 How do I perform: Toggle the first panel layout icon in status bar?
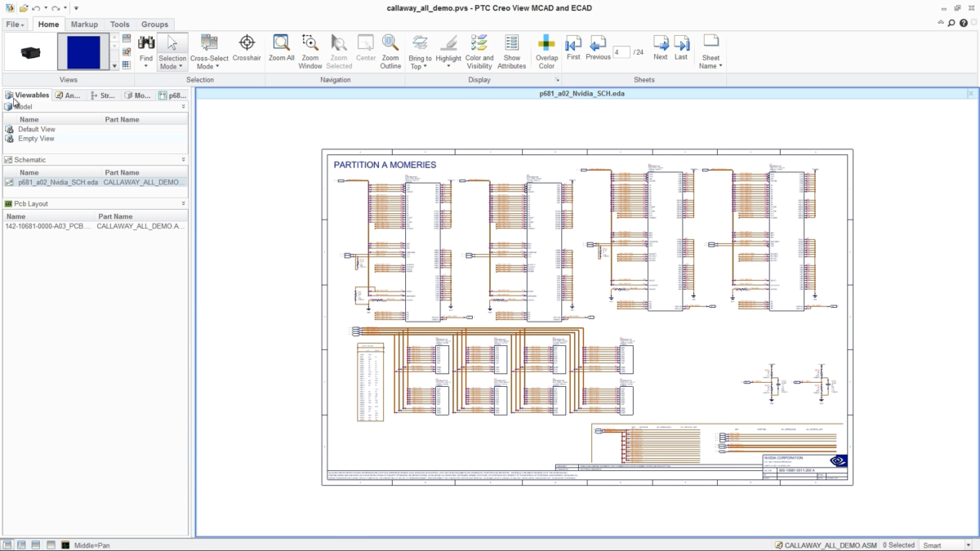7,544
